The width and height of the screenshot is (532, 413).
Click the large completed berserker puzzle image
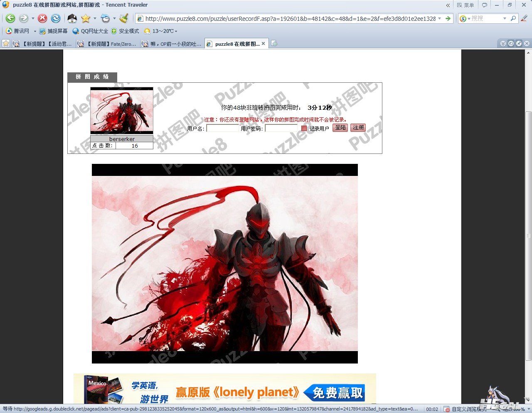[x=225, y=264]
